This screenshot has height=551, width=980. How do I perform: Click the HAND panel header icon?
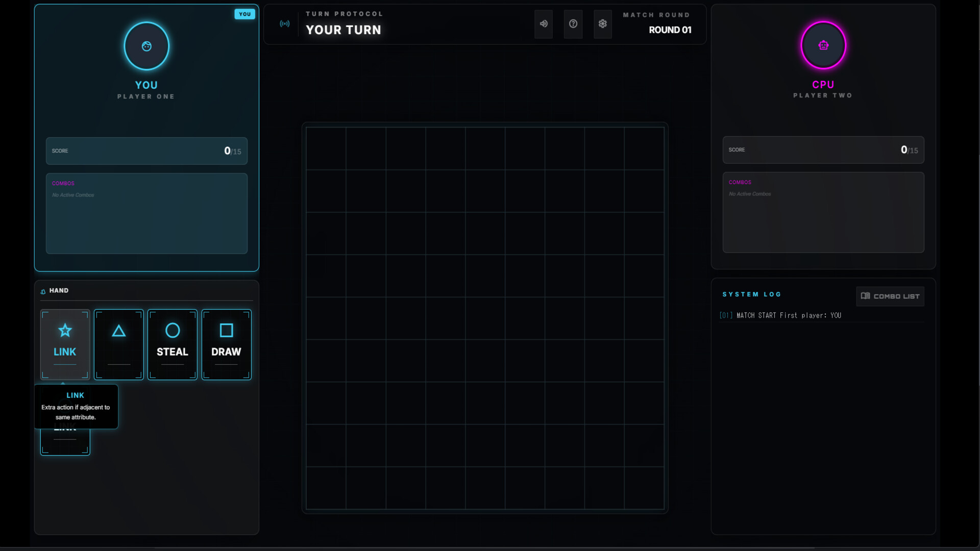coord(43,291)
